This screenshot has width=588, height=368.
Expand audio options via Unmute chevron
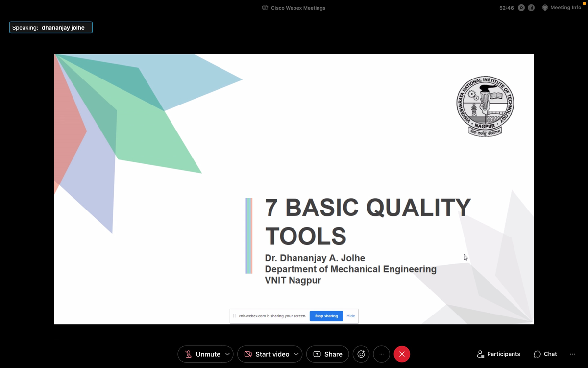227,354
